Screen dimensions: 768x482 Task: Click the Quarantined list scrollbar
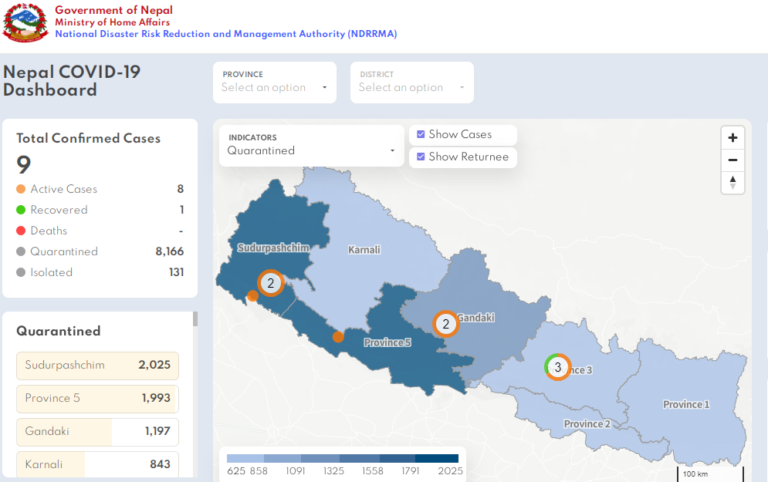click(x=195, y=320)
